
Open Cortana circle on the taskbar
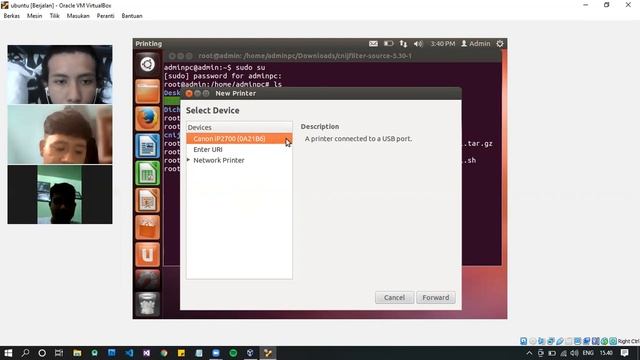tap(42, 353)
